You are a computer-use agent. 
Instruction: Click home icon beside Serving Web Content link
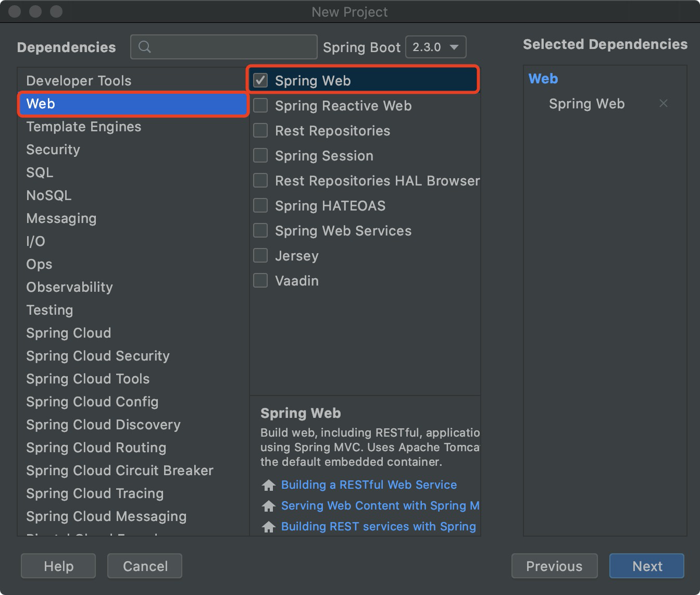pyautogui.click(x=269, y=506)
